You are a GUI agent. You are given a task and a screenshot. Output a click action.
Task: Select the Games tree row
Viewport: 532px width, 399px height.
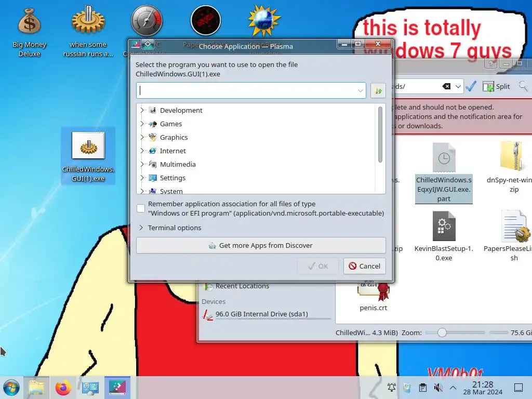(x=256, y=124)
